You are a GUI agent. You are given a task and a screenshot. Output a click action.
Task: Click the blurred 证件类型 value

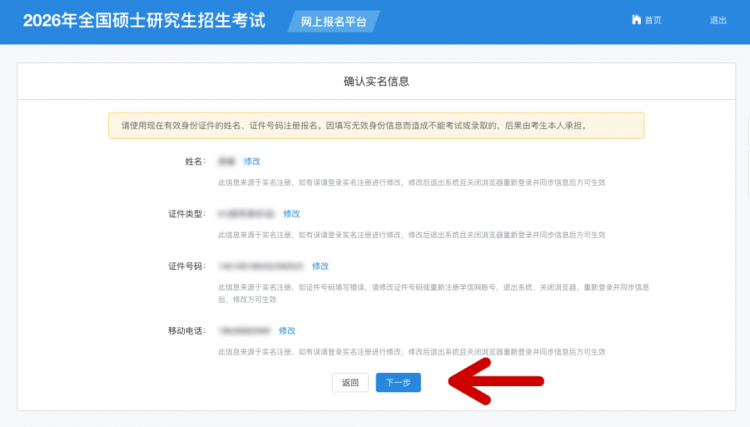click(245, 213)
